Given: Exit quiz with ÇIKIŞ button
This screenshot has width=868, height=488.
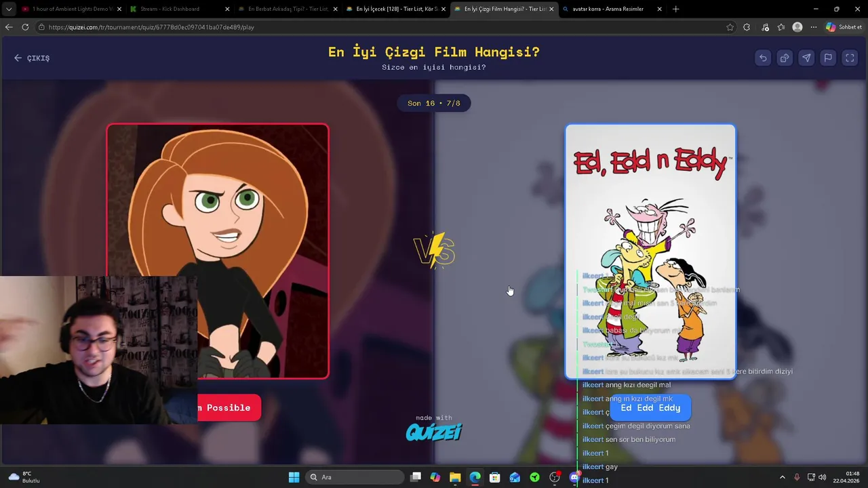Looking at the screenshot, I should 32,58.
